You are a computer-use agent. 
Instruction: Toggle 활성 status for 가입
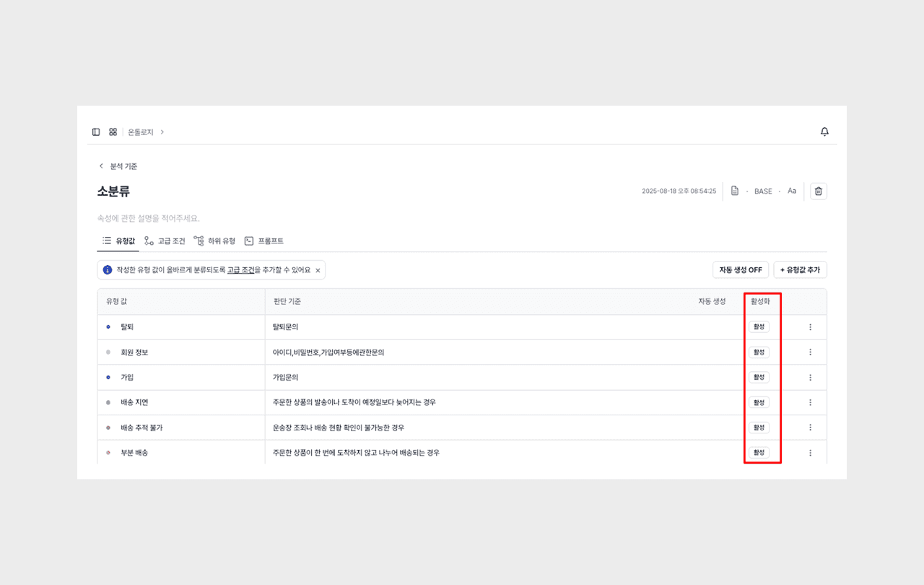(x=759, y=377)
